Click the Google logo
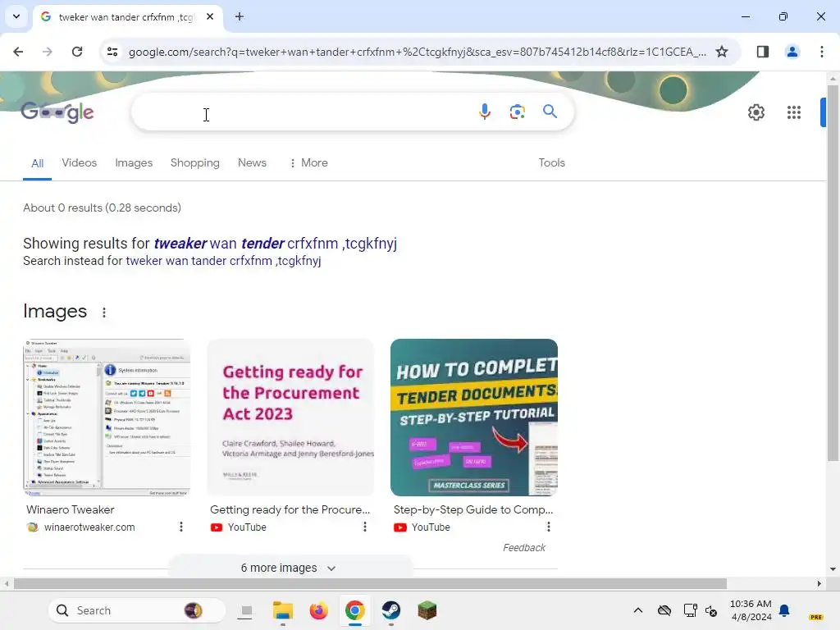This screenshot has height=630, width=840. click(x=57, y=112)
